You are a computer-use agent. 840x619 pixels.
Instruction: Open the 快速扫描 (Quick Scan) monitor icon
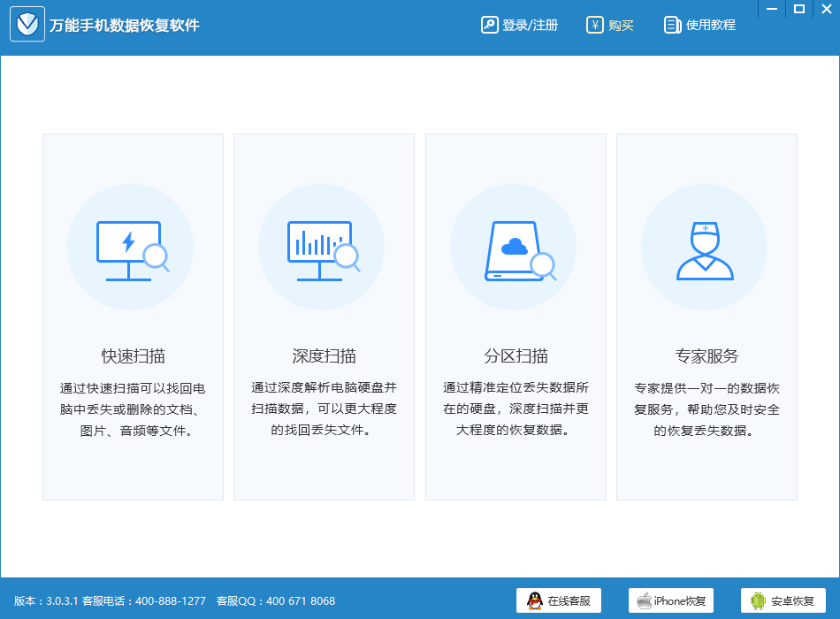[x=131, y=247]
